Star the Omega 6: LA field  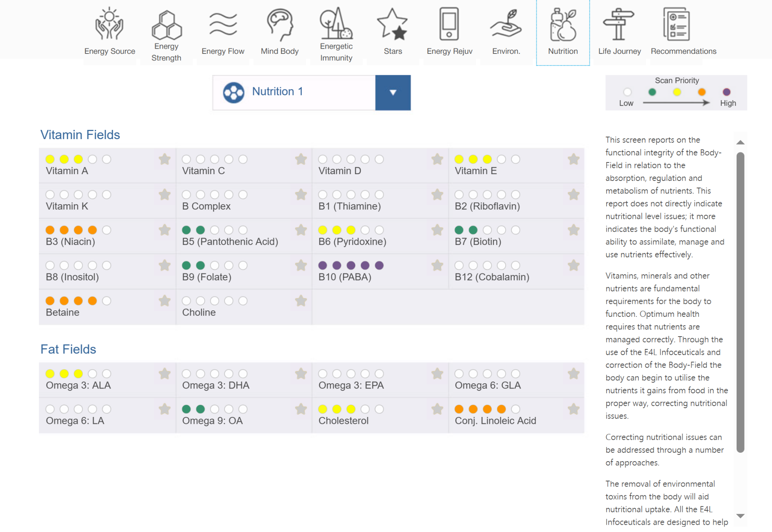[x=165, y=409]
